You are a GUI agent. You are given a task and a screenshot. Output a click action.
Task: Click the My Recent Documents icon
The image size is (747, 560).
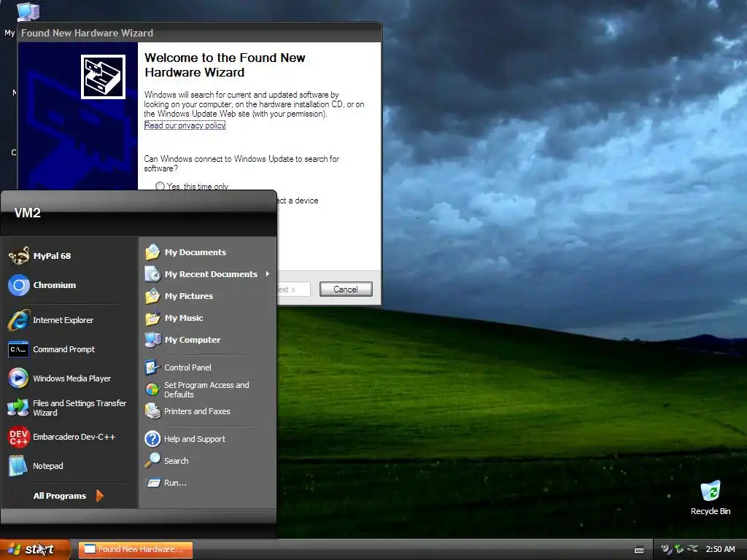(152, 274)
